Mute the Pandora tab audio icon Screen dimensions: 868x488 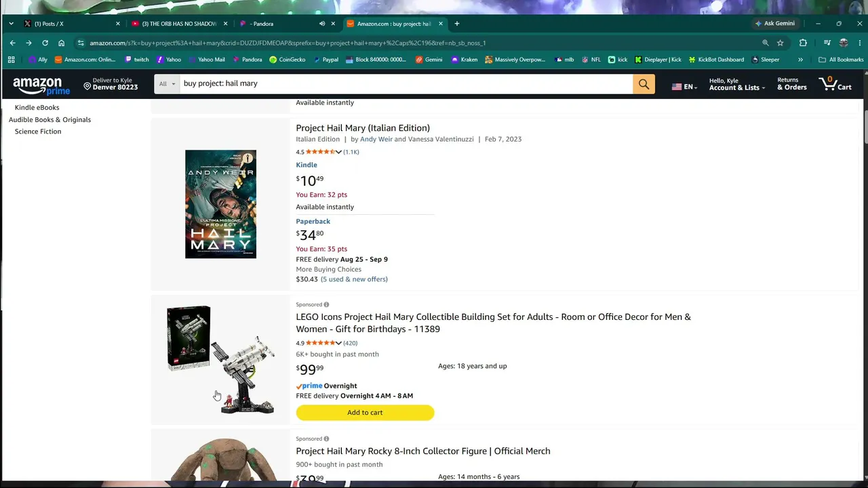(322, 24)
